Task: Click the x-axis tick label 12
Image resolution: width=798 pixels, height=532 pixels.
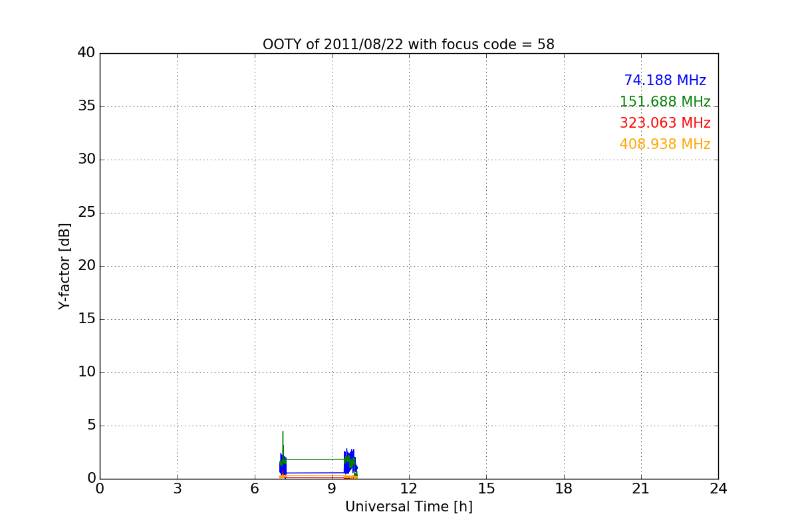Action: (409, 489)
